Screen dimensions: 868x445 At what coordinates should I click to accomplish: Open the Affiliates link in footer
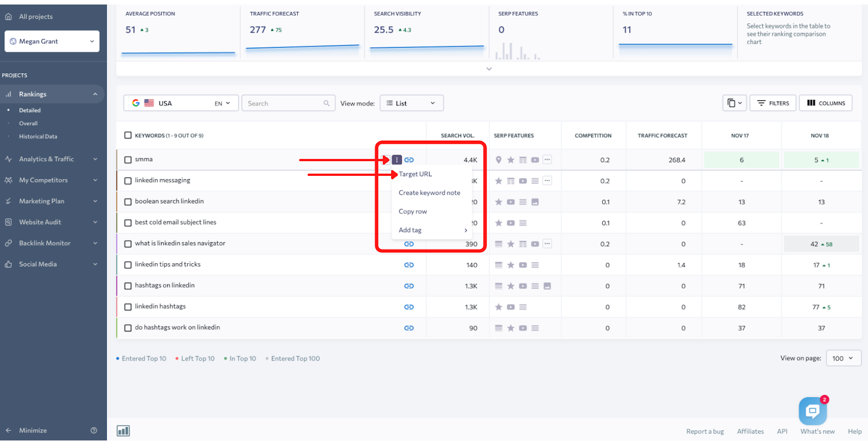750,431
